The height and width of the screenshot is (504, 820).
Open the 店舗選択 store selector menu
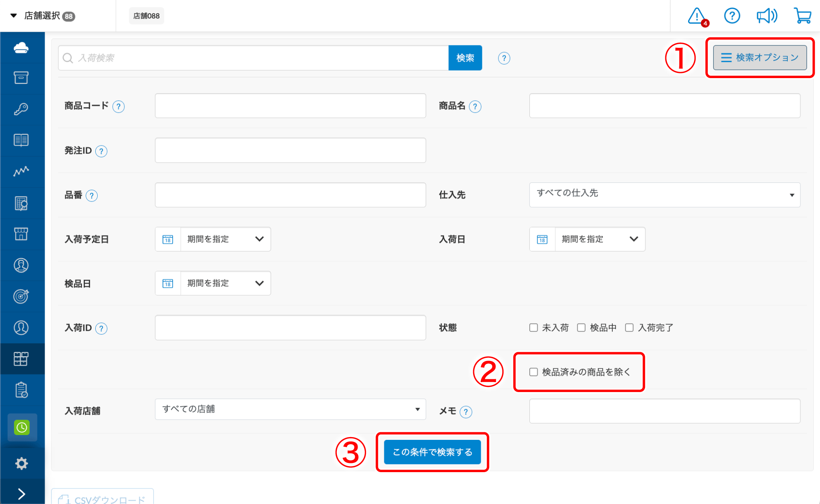pos(42,16)
